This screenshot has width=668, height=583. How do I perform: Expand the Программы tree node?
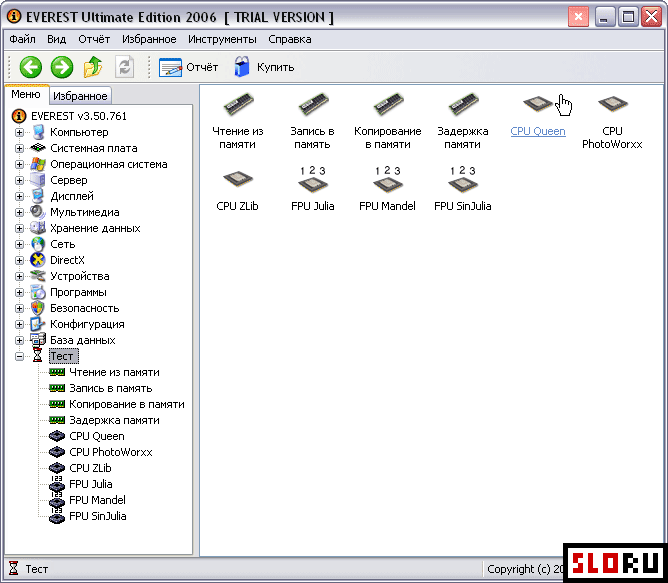(19, 292)
